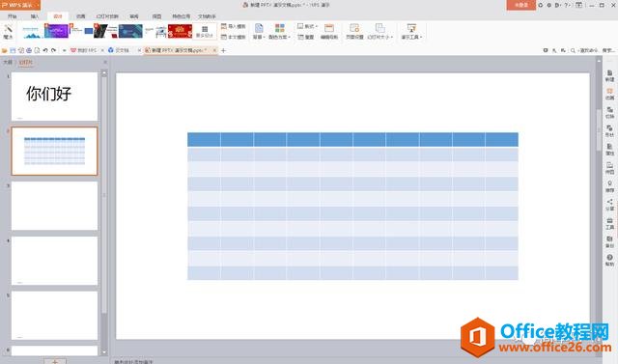Open 页面设置 page setup
Viewport: 618px width, 364px height.
(x=354, y=31)
